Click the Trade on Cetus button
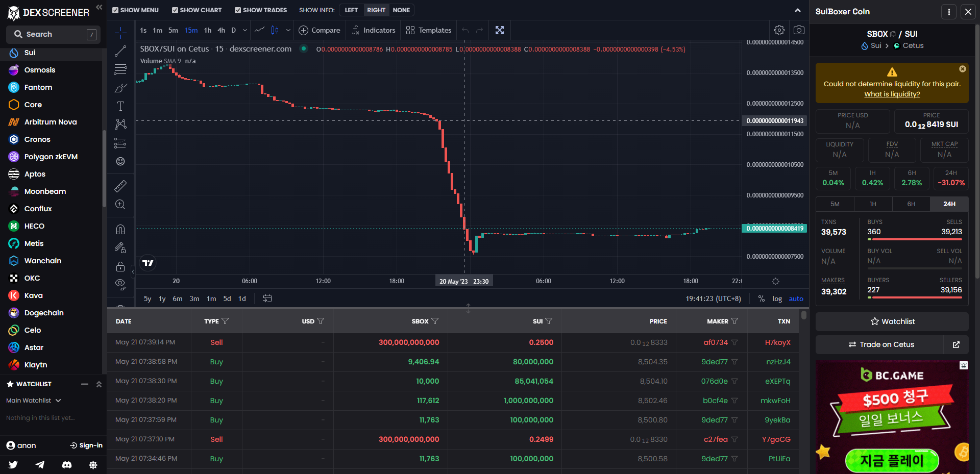Image resolution: width=980 pixels, height=474 pixels. point(881,344)
